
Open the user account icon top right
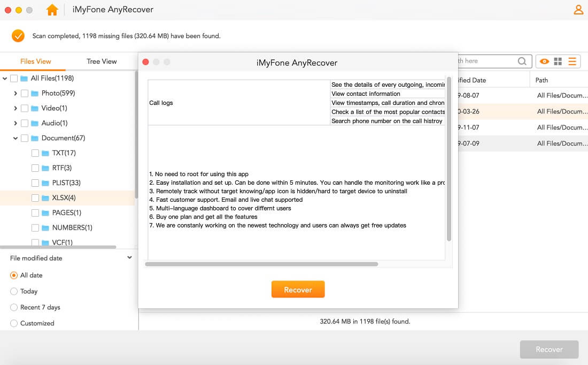(578, 9)
